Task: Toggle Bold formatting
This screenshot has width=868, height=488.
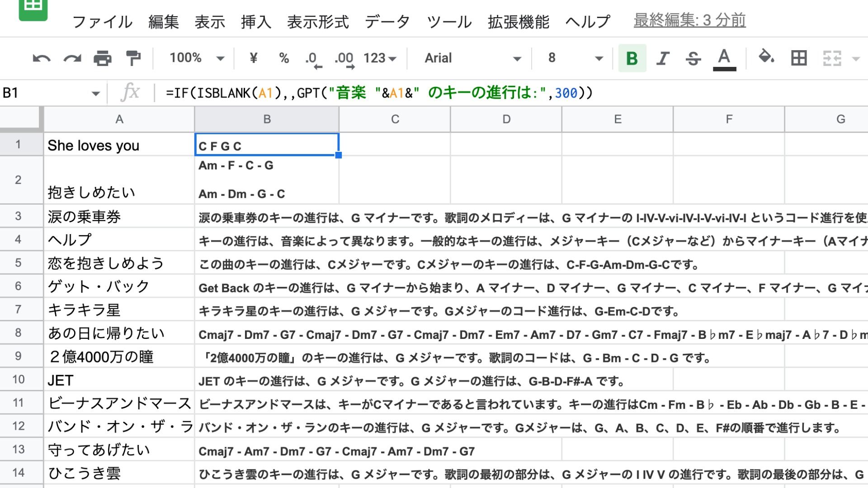Action: [632, 58]
